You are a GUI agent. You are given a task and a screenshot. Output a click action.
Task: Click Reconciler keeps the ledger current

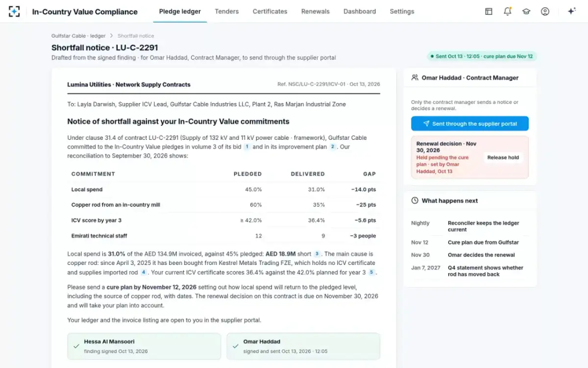(x=484, y=226)
